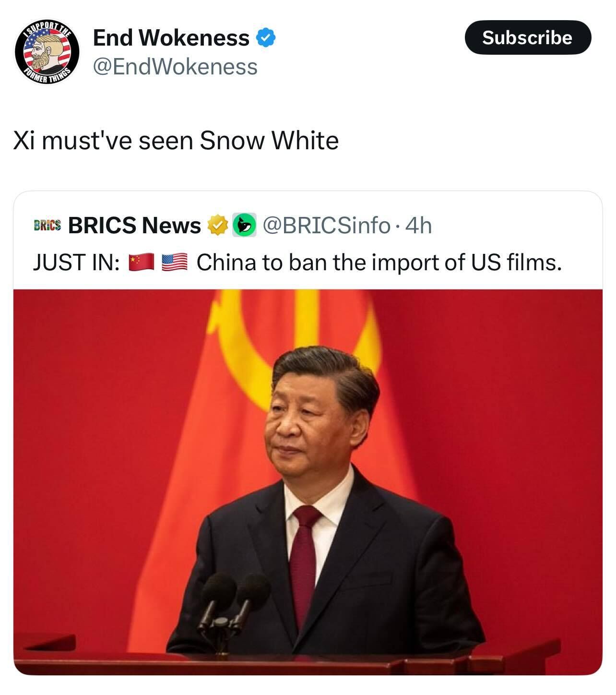Open the End Wokeness display name

click(171, 37)
